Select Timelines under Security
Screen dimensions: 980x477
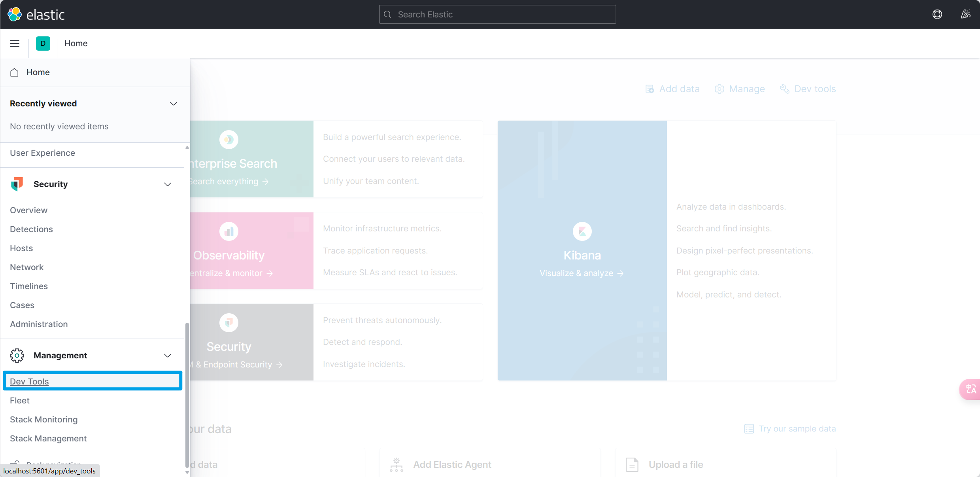pos(29,286)
